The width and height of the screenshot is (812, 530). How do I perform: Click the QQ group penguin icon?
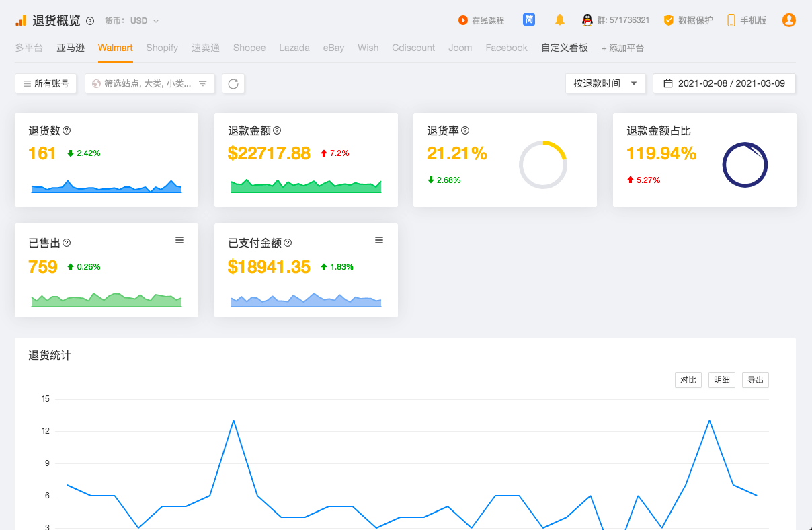(587, 20)
